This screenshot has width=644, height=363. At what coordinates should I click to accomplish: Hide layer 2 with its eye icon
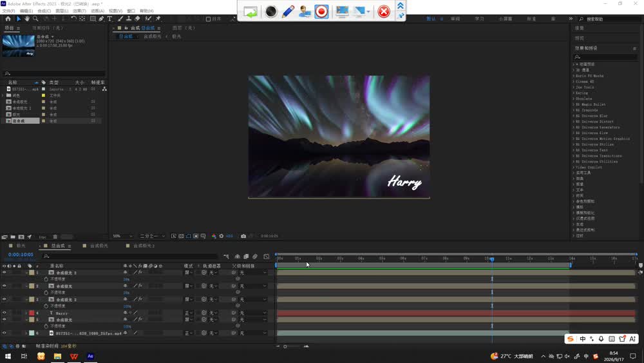point(4,286)
